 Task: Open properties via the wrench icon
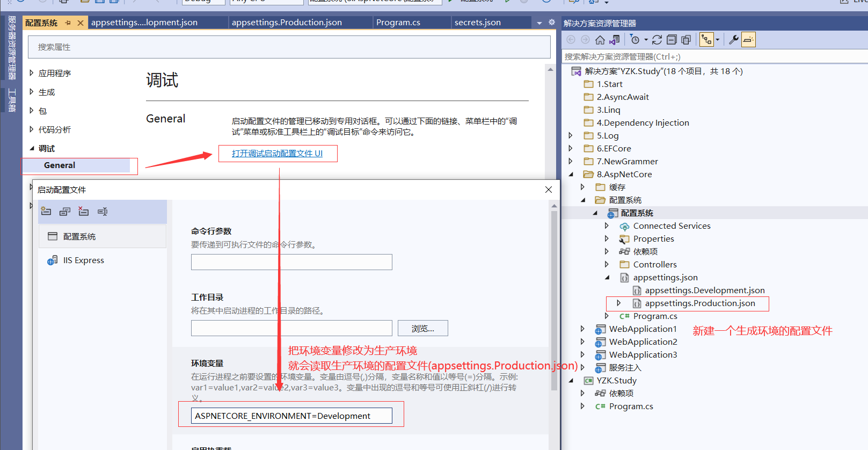pyautogui.click(x=734, y=39)
